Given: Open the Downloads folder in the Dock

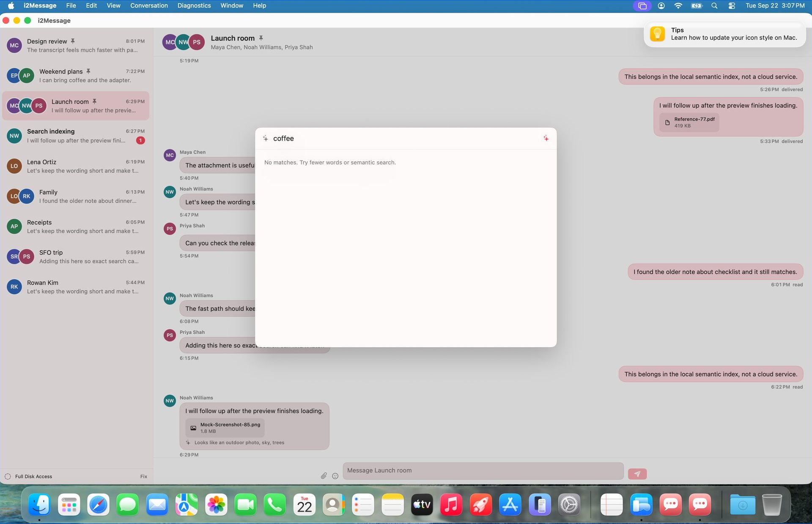Looking at the screenshot, I should (743, 505).
